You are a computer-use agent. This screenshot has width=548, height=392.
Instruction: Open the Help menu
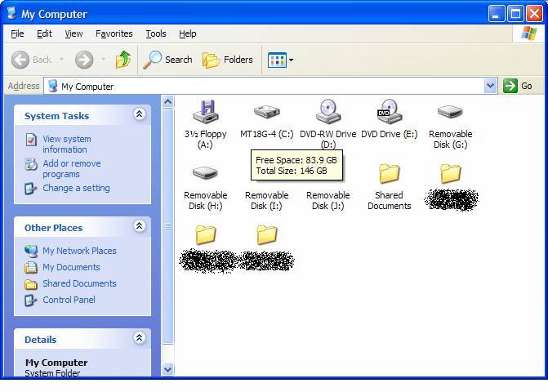pos(188,33)
